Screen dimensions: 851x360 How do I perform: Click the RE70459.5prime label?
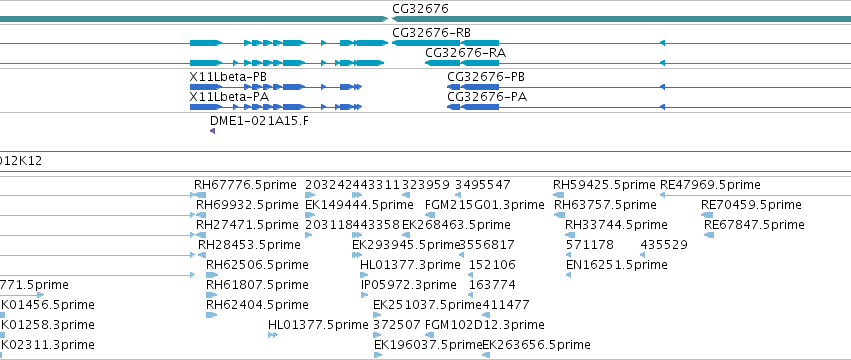click(x=751, y=205)
